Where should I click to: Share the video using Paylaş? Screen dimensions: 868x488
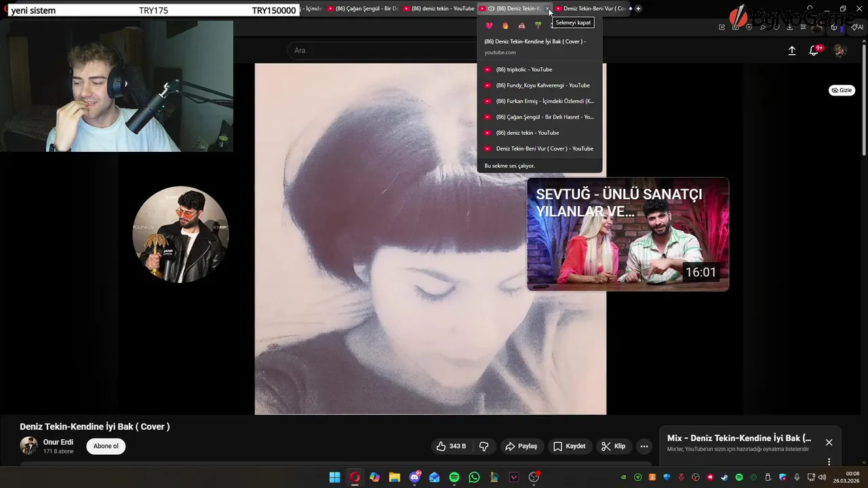521,446
